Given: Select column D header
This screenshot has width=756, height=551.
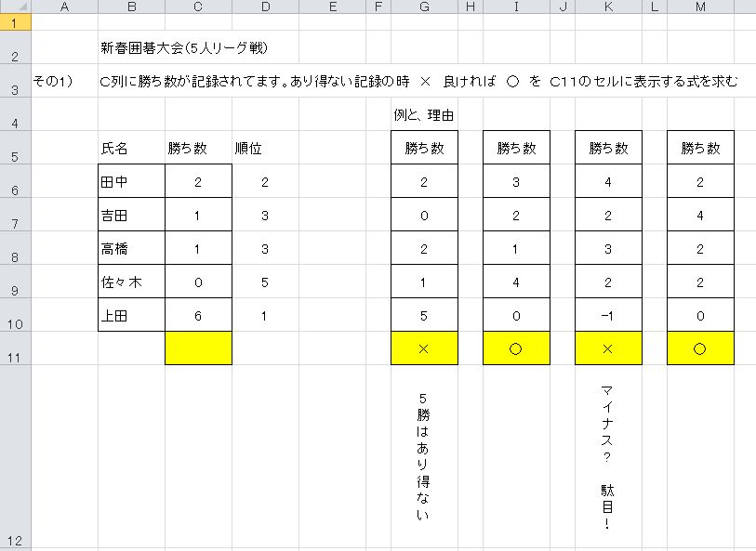Looking at the screenshot, I should (x=266, y=7).
